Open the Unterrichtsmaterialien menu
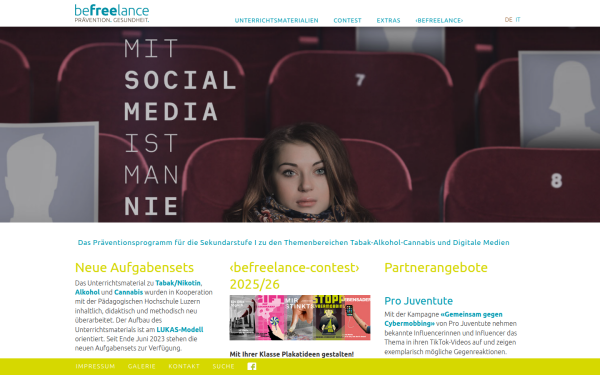The height and width of the screenshot is (375, 600). coord(276,21)
